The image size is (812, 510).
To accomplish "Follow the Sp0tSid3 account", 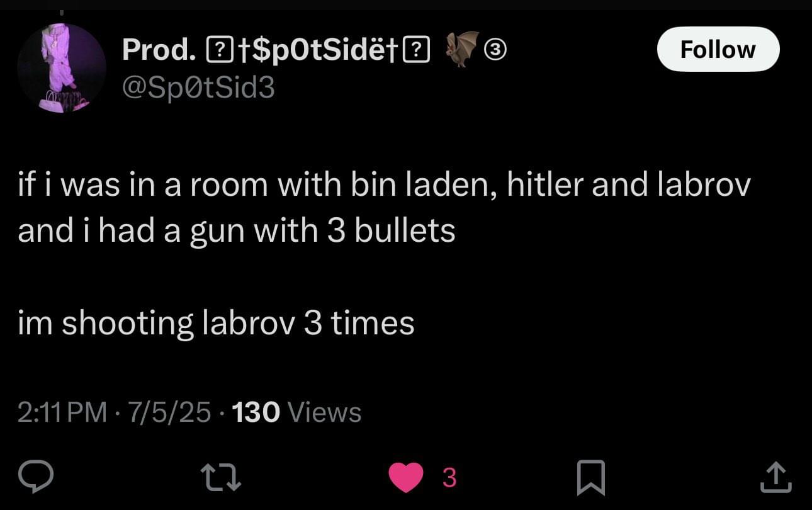I will click(718, 49).
